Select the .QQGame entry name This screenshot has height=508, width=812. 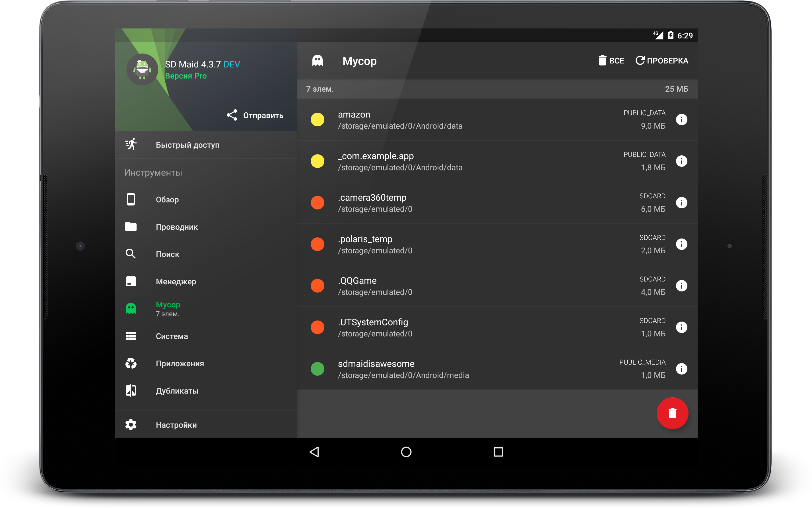(x=357, y=281)
